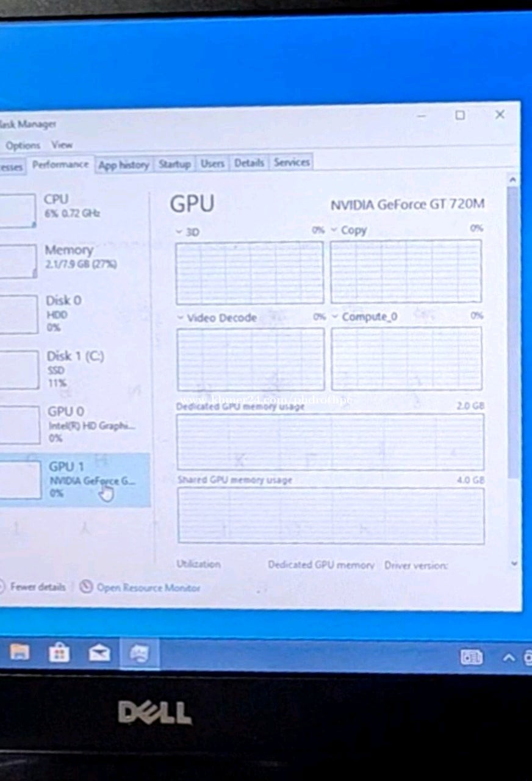Show hidden system tray icons

pos(509,658)
